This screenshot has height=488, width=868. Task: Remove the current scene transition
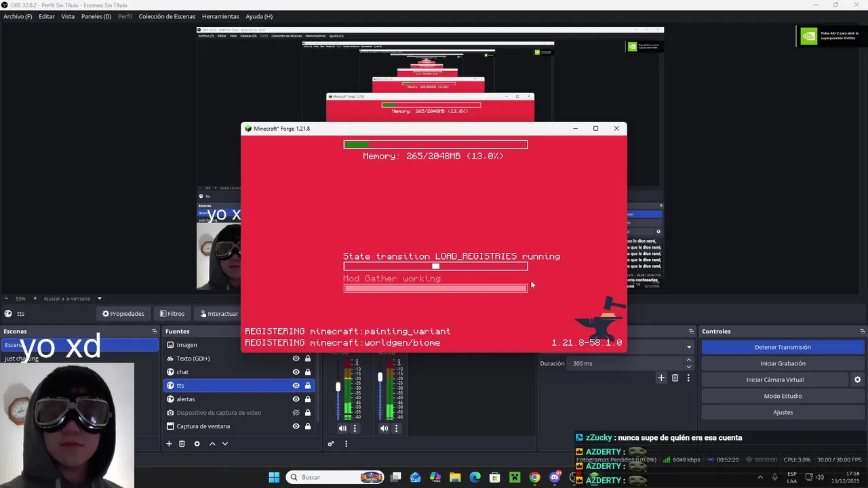[675, 378]
